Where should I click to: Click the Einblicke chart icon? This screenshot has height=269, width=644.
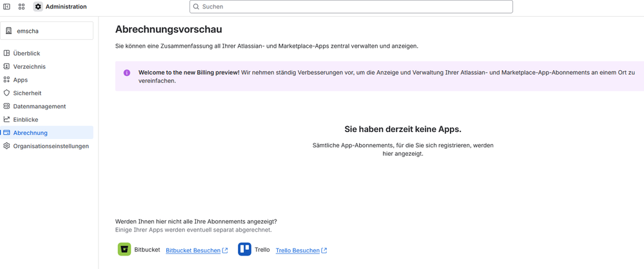click(6, 119)
